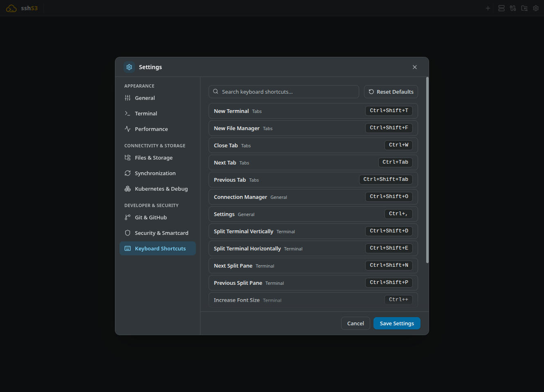Viewport: 544px width, 392px height.
Task: Edit the Next Tab shortcut Ctrl+Tab
Action: 396,162
